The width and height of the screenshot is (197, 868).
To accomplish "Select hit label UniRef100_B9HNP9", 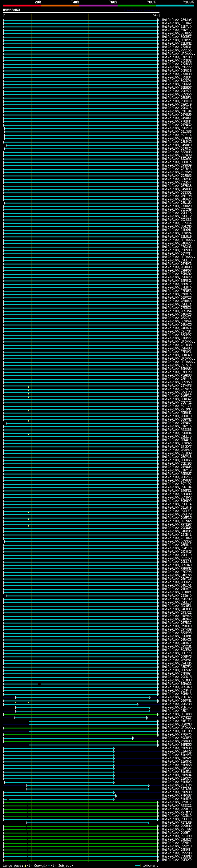I will click(x=177, y=501).
